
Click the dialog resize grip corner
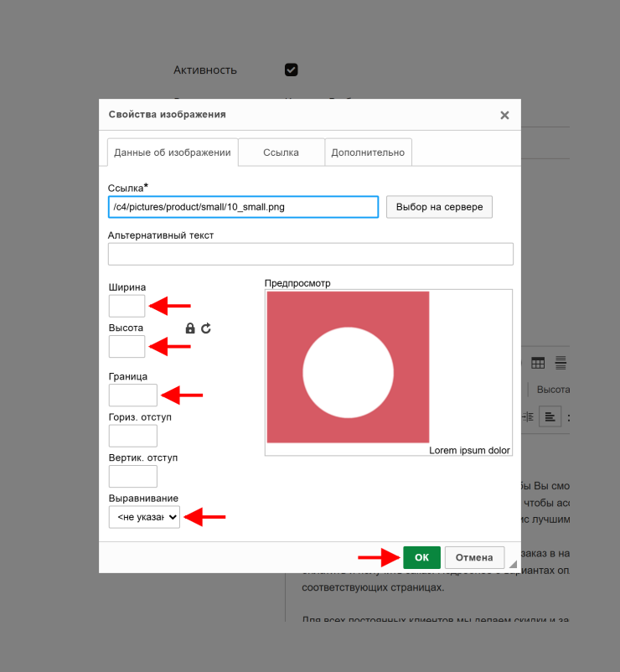click(x=513, y=564)
